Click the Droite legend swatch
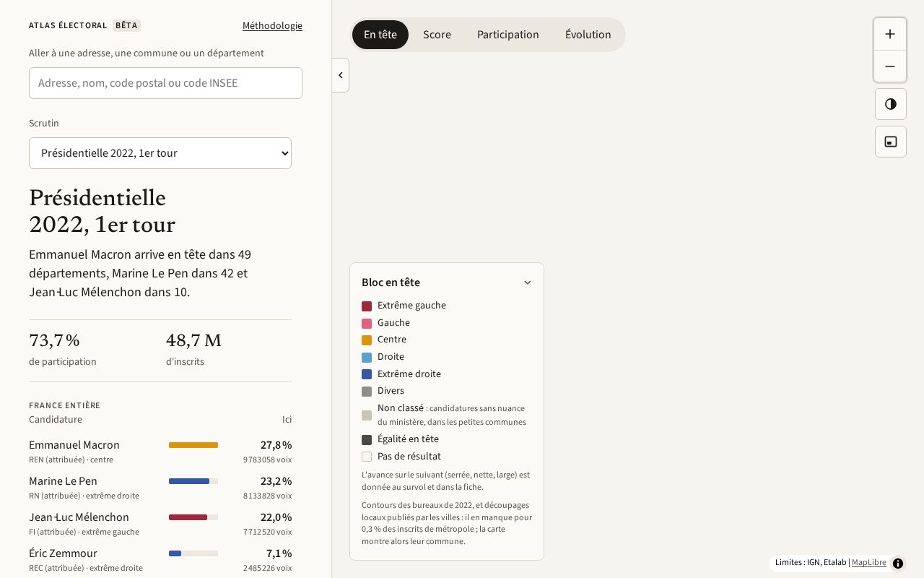 point(367,358)
